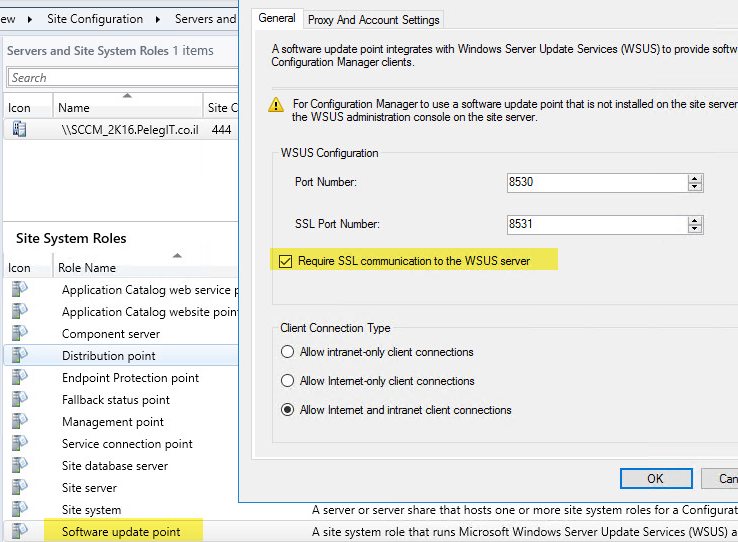
Task: Select Allow Internet-only client connections
Action: 287,381
